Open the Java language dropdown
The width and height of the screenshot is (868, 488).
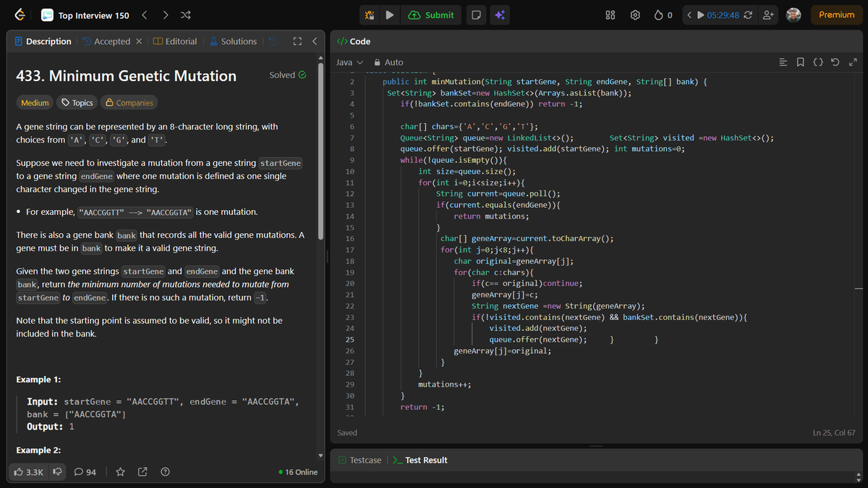(349, 62)
